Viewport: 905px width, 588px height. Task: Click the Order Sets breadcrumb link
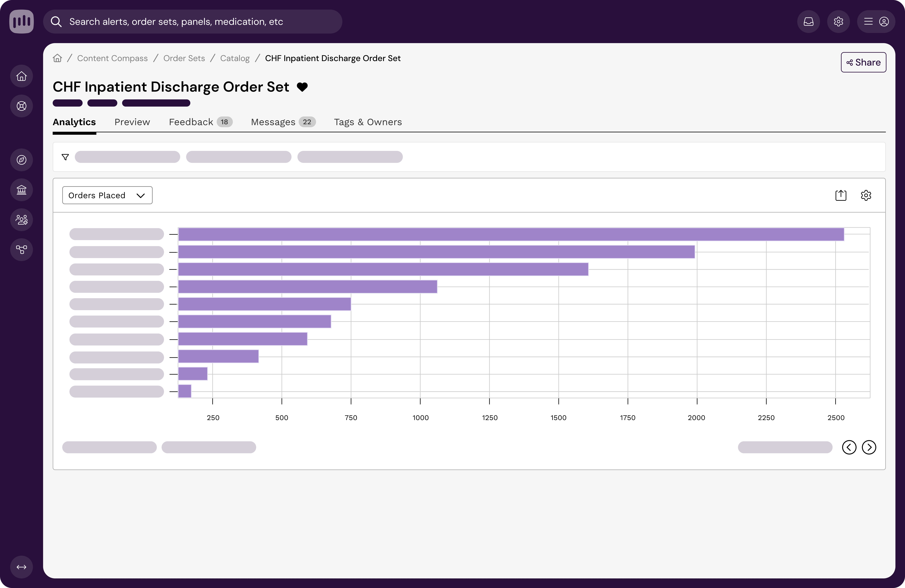184,58
